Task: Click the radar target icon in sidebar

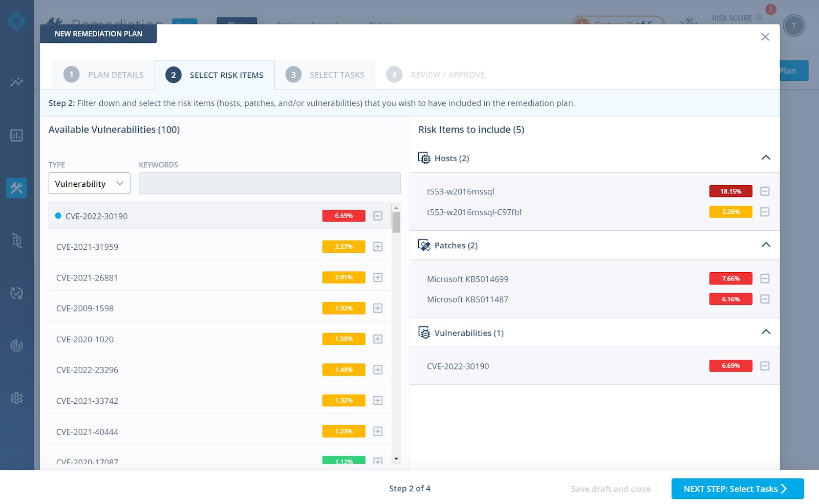Action: coord(16,346)
